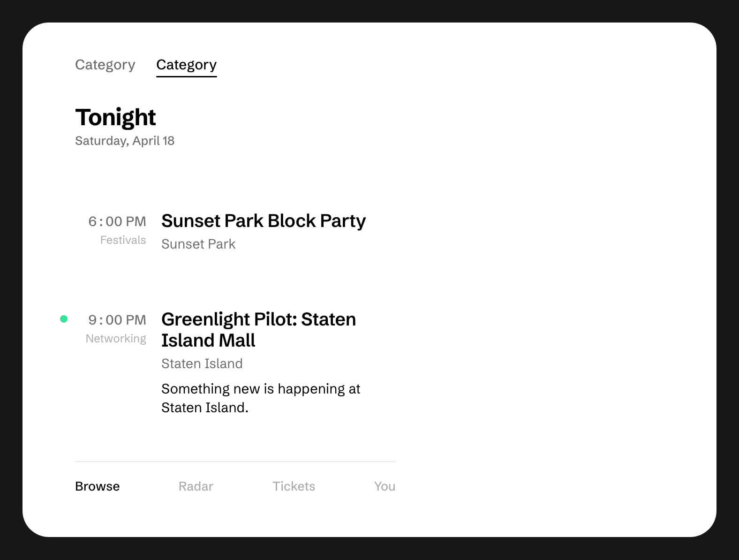Click the 'Something new is happening' description

261,398
